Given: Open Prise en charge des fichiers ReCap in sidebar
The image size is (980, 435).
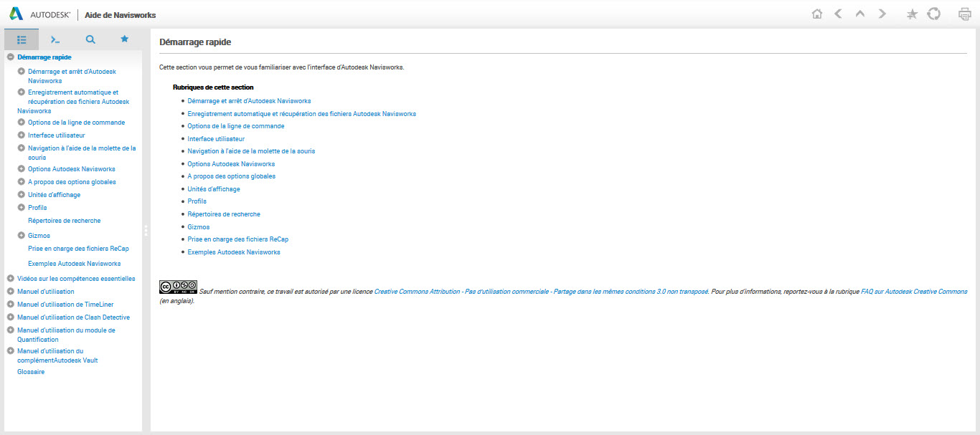Looking at the screenshot, I should pos(78,249).
